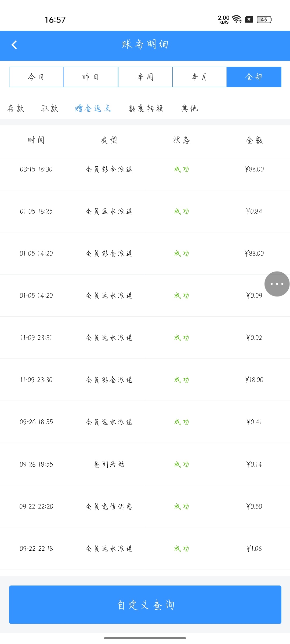Tap the 金额 column header
This screenshot has width=290, height=644.
tap(254, 140)
